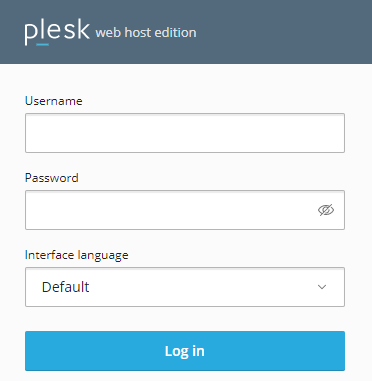372x381 pixels.
Task: Toggle password visibility with crossed-eye icon
Action: (326, 210)
